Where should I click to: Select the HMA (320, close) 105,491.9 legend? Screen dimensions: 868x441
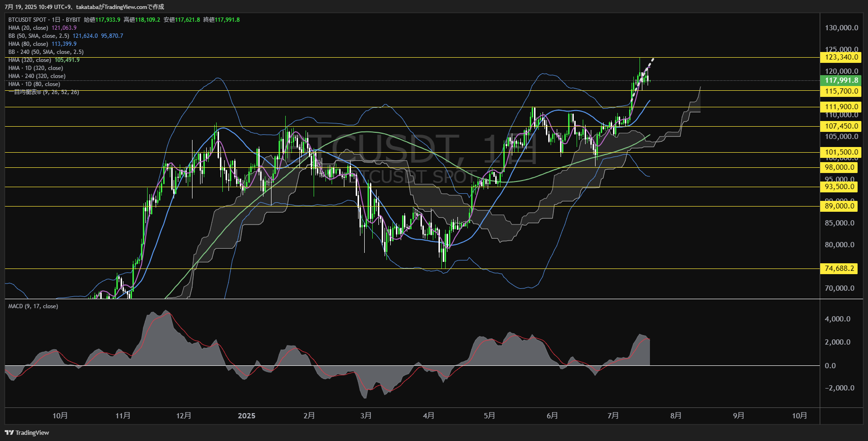point(44,60)
